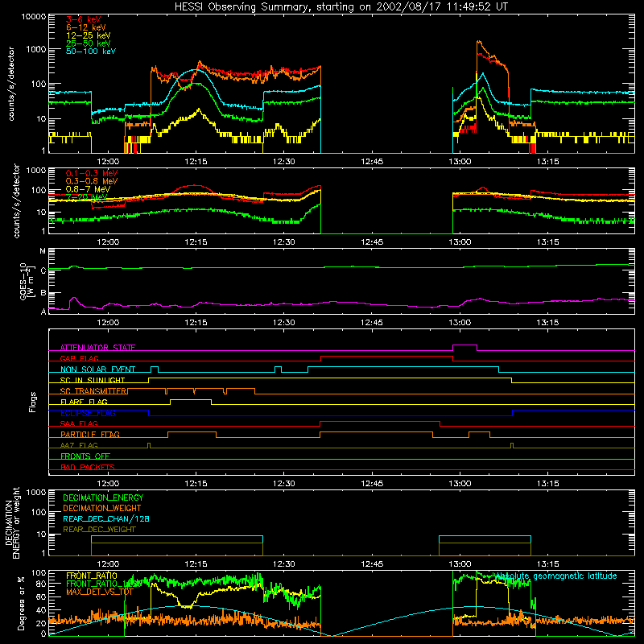Click the green FRONT_RATIO_1 legend label

point(104,584)
